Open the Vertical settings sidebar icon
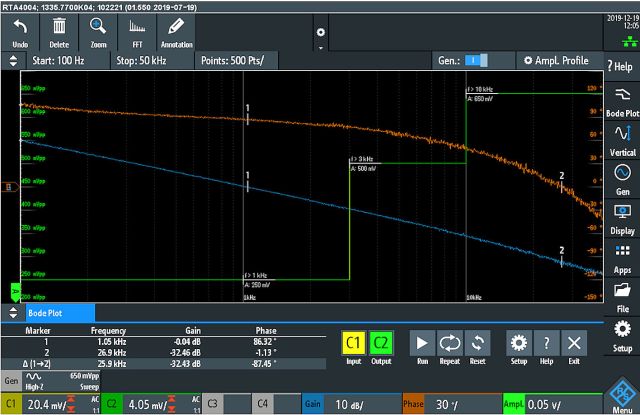The height and width of the screenshot is (415, 640). pyautogui.click(x=622, y=141)
